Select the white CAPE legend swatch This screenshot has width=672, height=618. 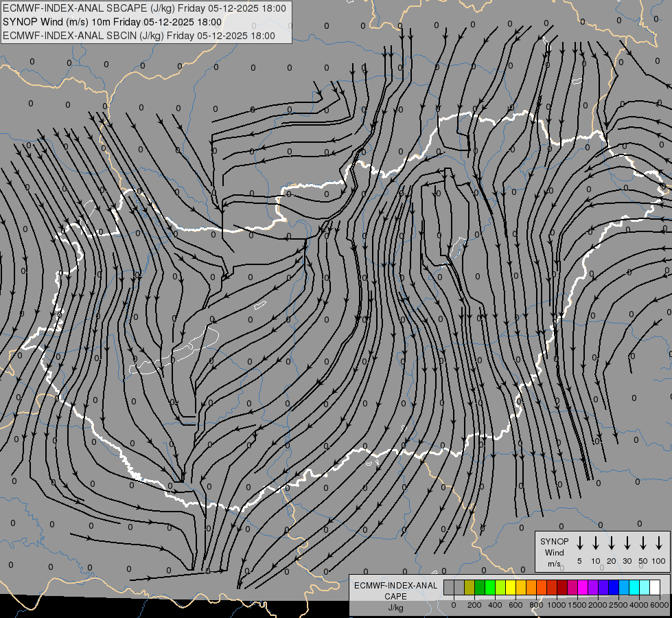click(x=654, y=587)
